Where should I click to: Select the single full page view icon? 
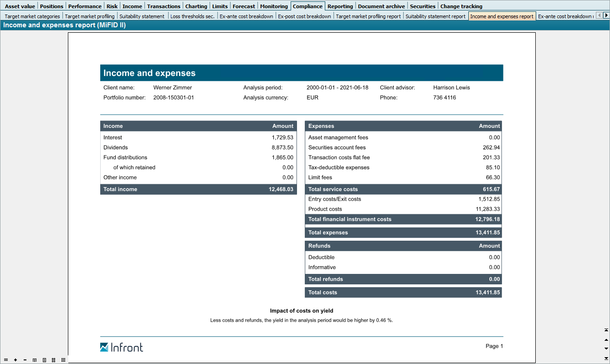coord(44,360)
